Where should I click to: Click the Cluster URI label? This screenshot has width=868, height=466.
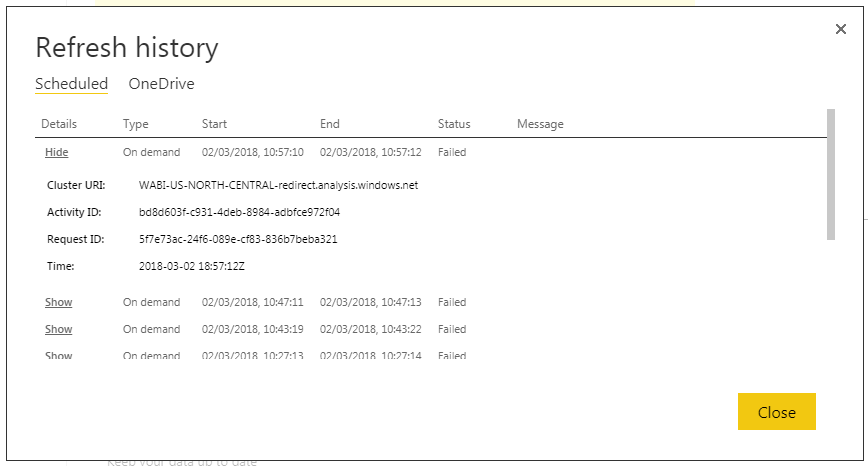[x=76, y=185]
